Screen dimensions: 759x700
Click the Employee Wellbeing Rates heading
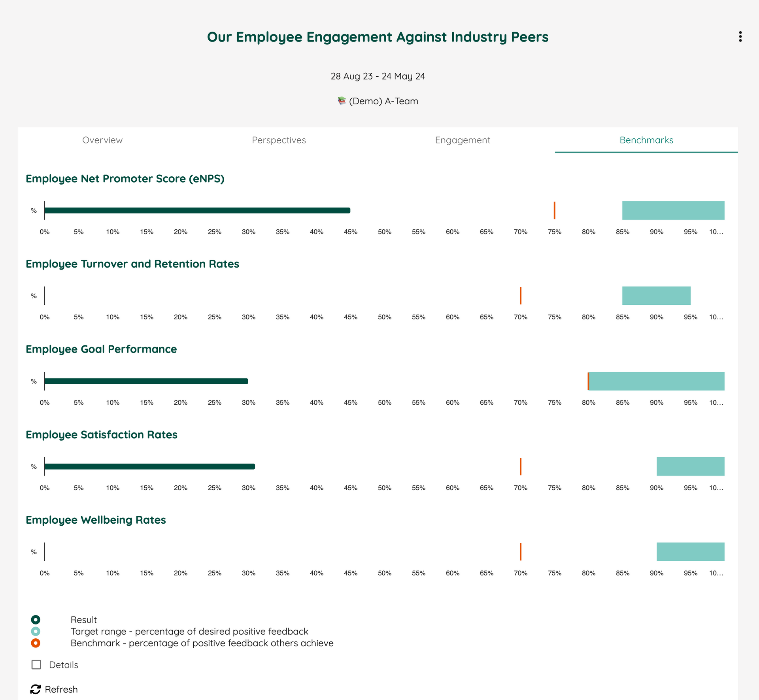(96, 520)
